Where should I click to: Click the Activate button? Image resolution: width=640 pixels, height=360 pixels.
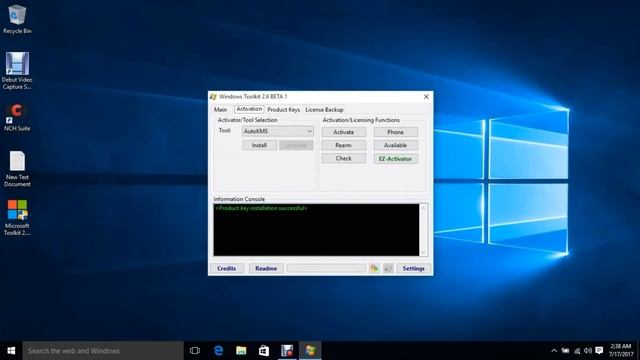(x=344, y=132)
